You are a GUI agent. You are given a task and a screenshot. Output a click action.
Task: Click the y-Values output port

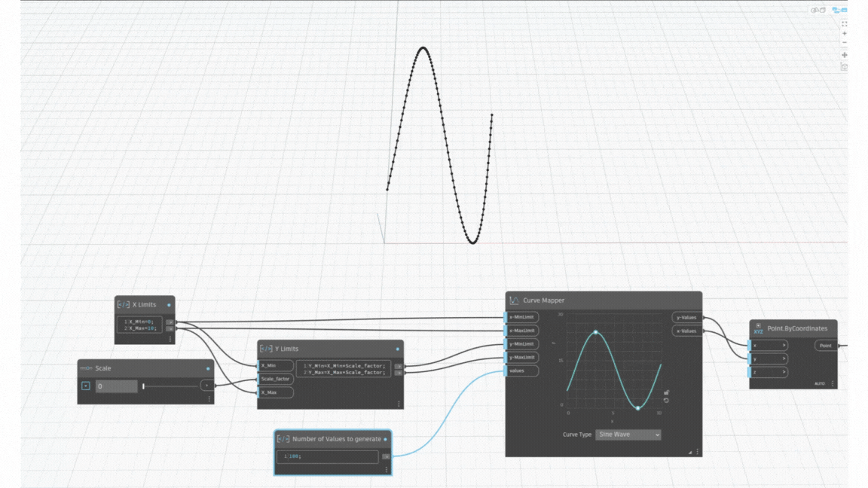point(687,318)
